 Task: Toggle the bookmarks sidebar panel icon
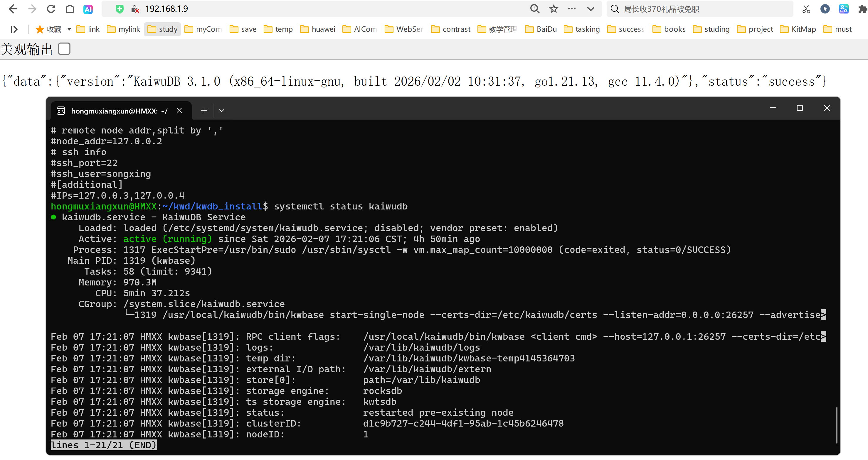pos(14,29)
